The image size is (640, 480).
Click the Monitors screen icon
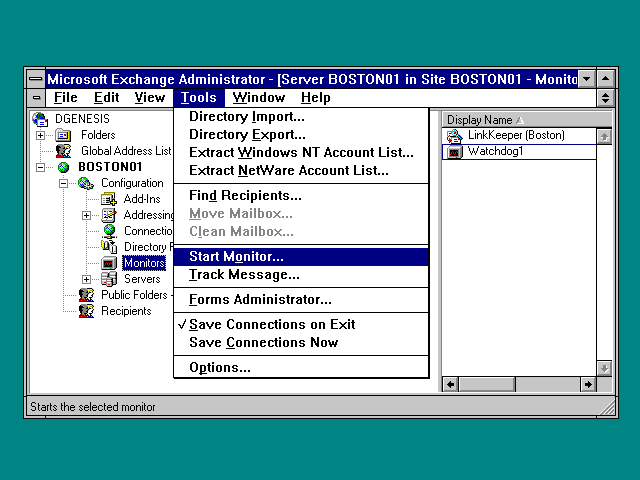point(109,263)
